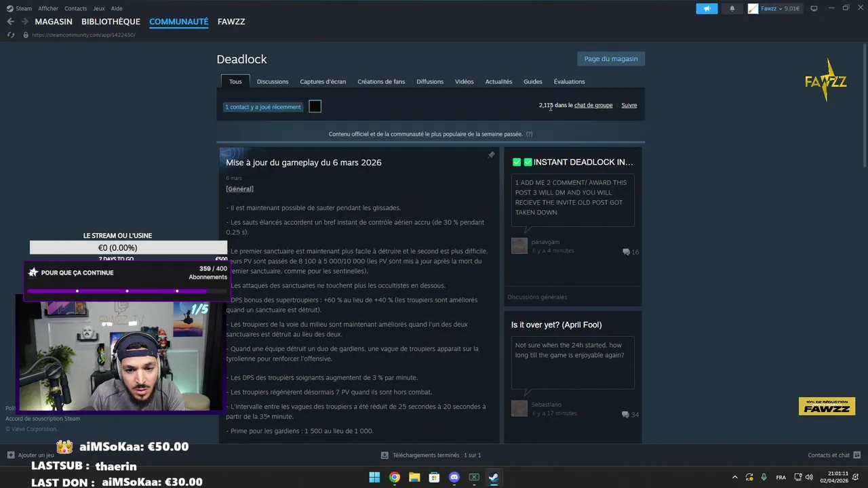Click the plus icon to add a game
Image resolution: width=868 pixels, height=488 pixels.
click(11, 455)
